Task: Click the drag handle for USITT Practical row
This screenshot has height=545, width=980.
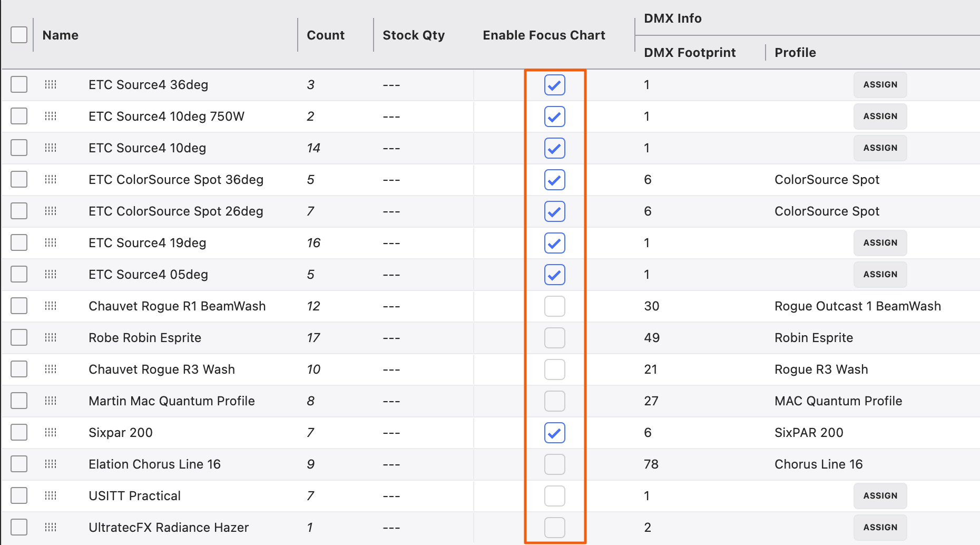Action: [x=51, y=496]
